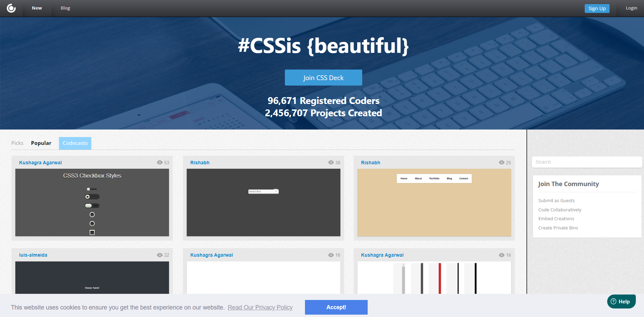Open the vertical bars preview thumbnail
Screen dimensions: 644x317
coord(434,278)
